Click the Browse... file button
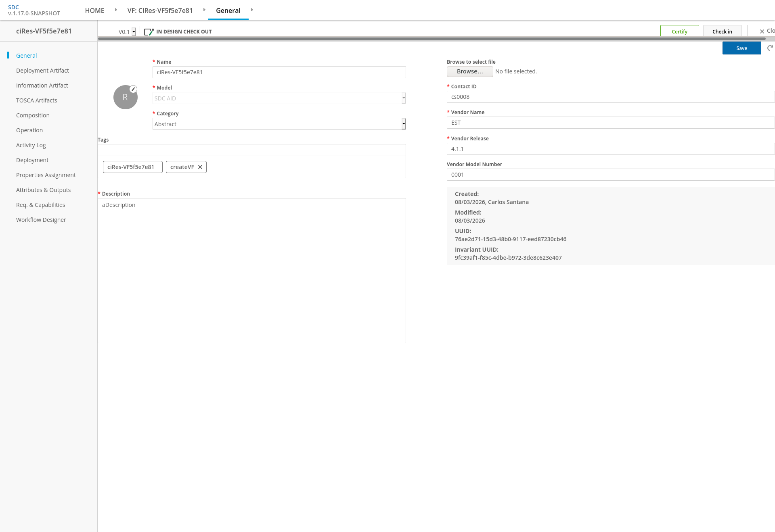Screen dimensions: 775x532 tap(470, 71)
